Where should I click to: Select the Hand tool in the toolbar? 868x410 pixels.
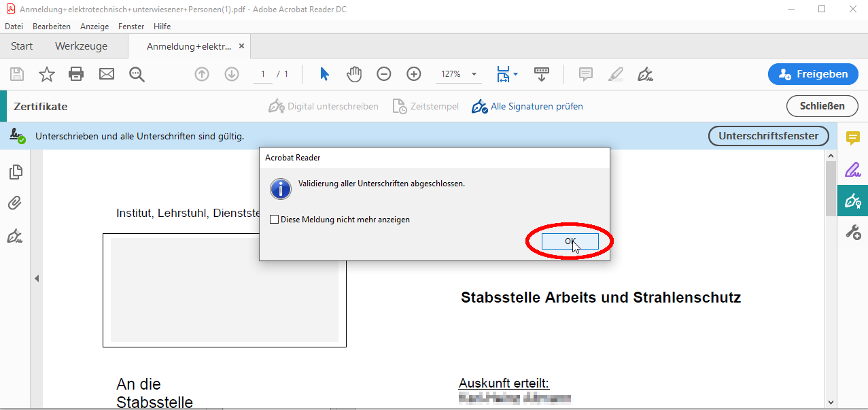[354, 74]
